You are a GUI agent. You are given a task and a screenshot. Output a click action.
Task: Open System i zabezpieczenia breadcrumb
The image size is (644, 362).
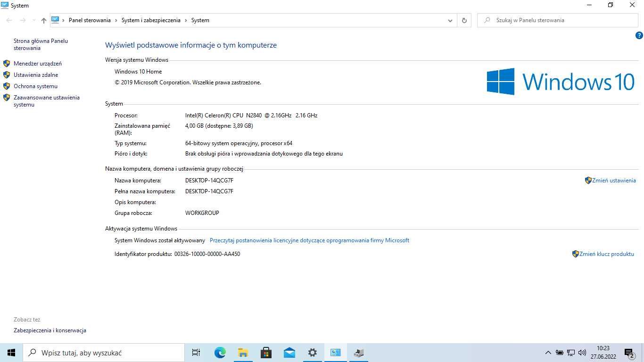[151, 20]
